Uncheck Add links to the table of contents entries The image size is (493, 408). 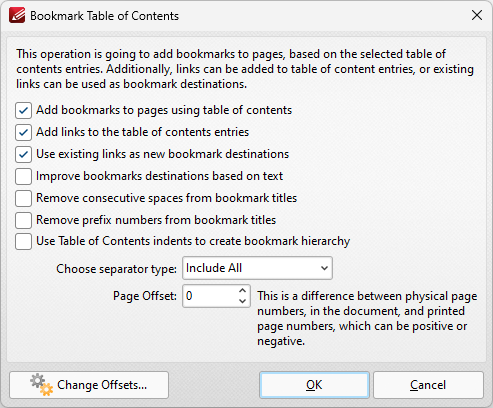(x=23, y=132)
